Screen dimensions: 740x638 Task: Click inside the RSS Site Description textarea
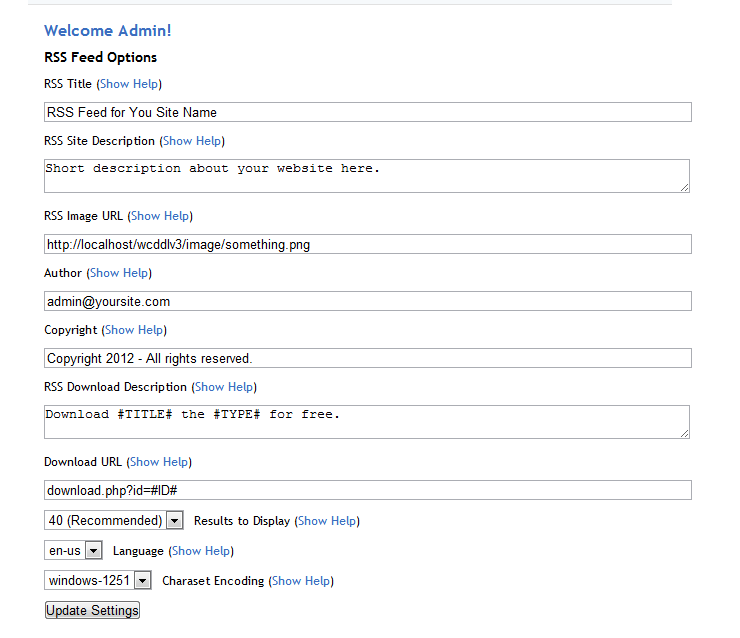click(x=367, y=175)
